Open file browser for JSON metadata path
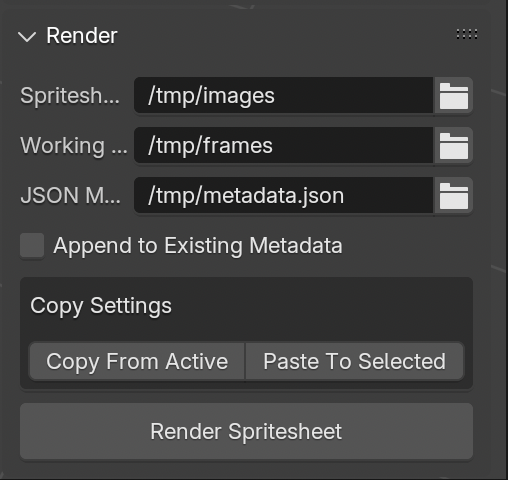 pyautogui.click(x=453, y=196)
